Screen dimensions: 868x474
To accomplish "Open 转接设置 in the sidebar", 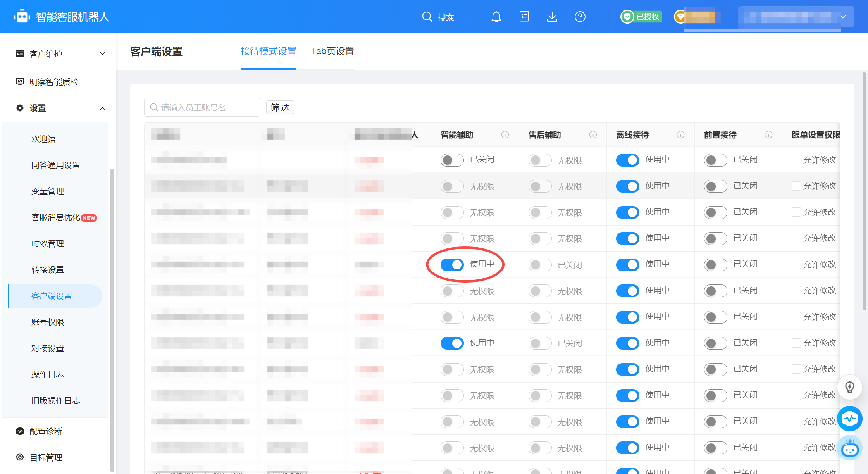I will (48, 270).
